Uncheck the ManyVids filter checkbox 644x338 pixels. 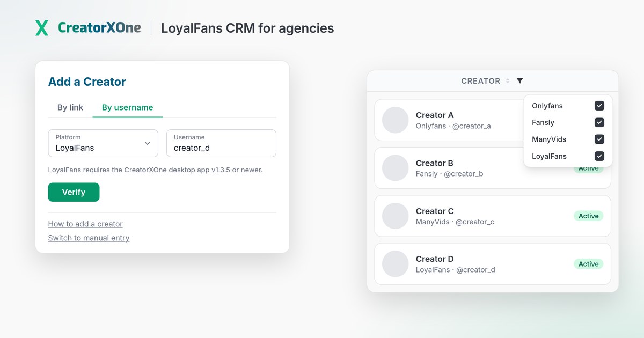tap(599, 139)
